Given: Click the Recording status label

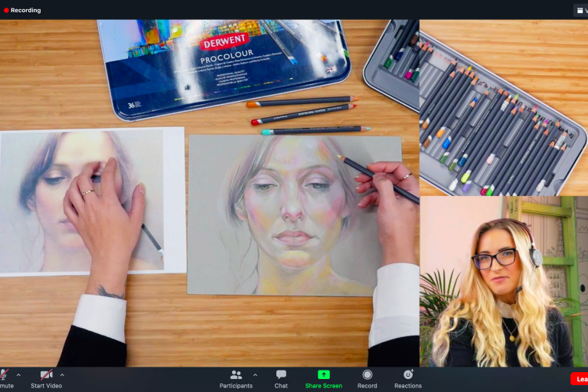Looking at the screenshot, I should tap(26, 10).
